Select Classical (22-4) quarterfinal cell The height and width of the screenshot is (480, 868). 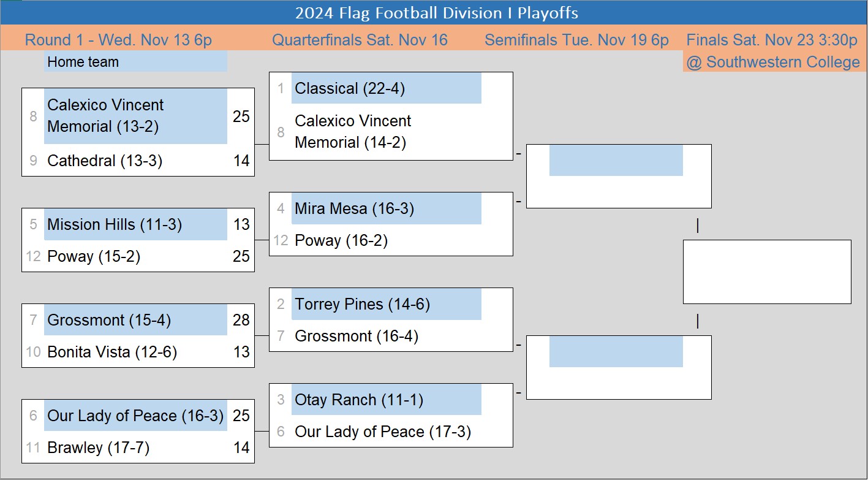[x=350, y=89]
